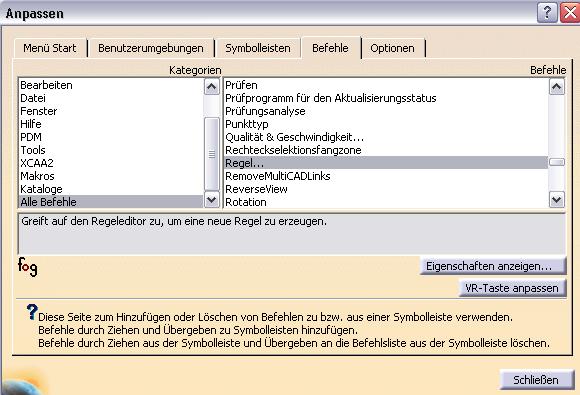
Task: Select the Bearbeiten category
Action: pos(111,85)
